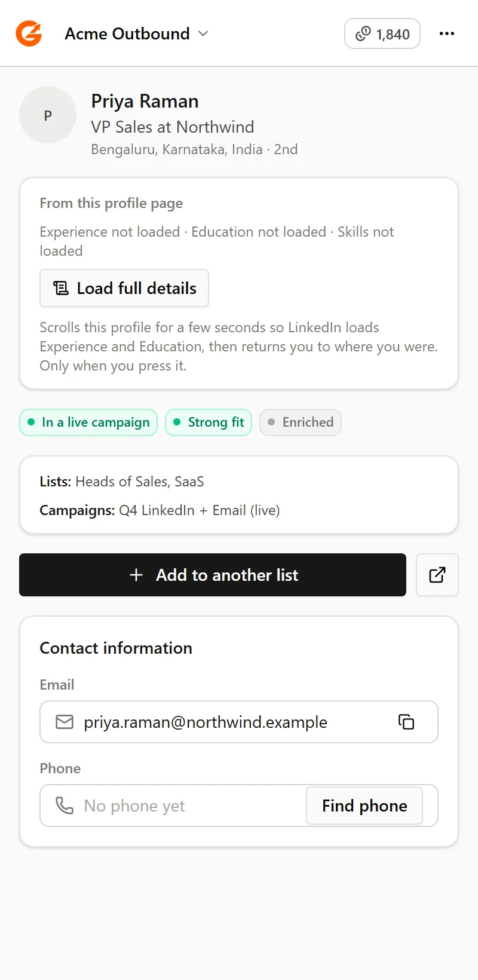Click the orange app logo icon
The width and height of the screenshot is (478, 980).
(x=29, y=33)
